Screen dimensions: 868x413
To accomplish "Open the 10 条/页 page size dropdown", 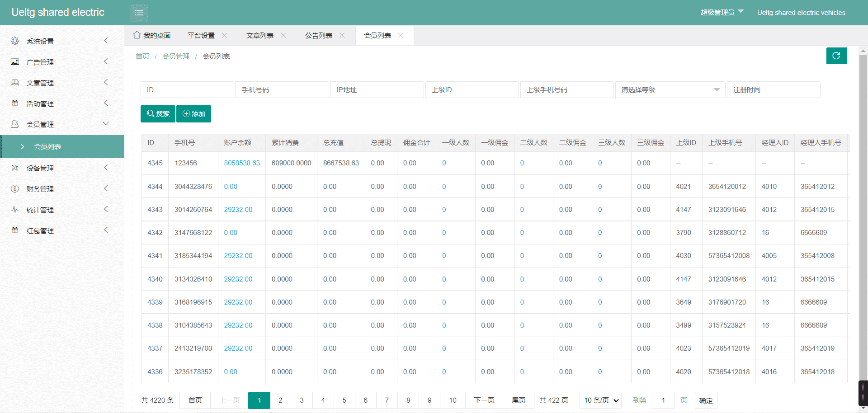I will 601,400.
